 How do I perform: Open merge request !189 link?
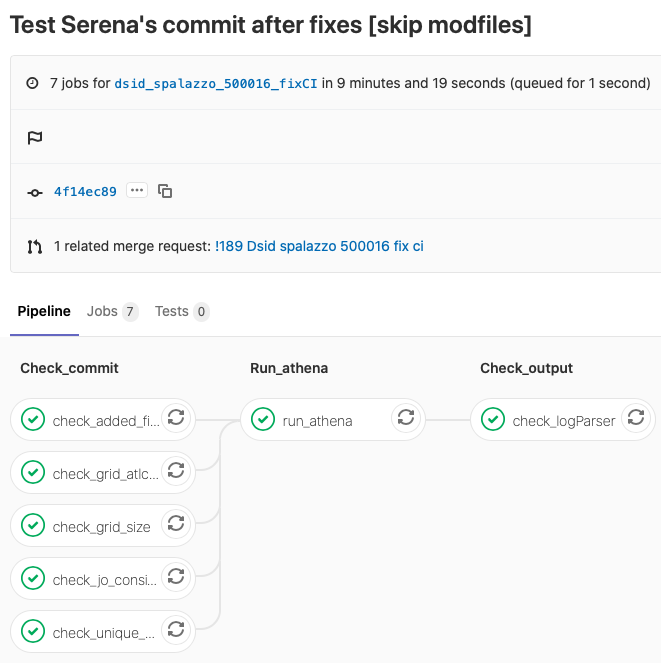(319, 246)
